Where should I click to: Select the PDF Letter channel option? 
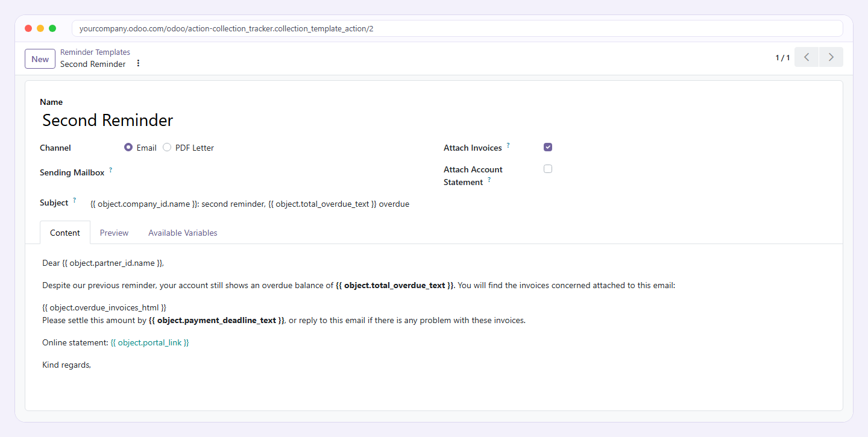167,148
